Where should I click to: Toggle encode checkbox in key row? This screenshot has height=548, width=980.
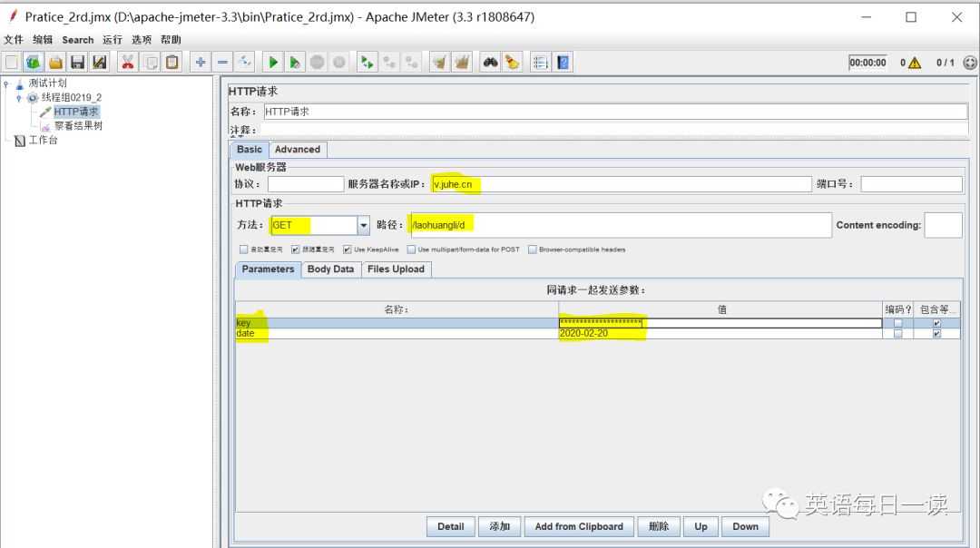(898, 323)
